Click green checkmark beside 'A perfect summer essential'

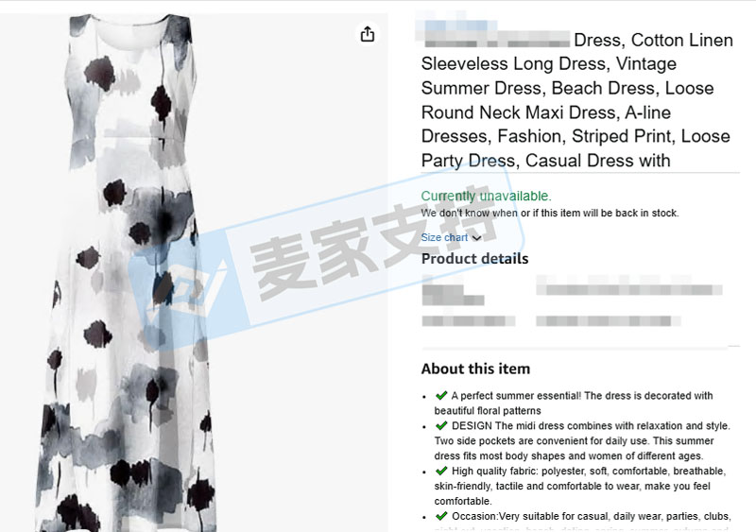pos(441,396)
